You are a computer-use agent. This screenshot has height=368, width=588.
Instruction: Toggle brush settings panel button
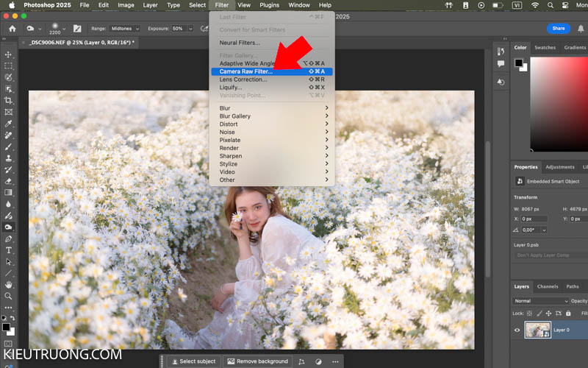click(x=77, y=29)
